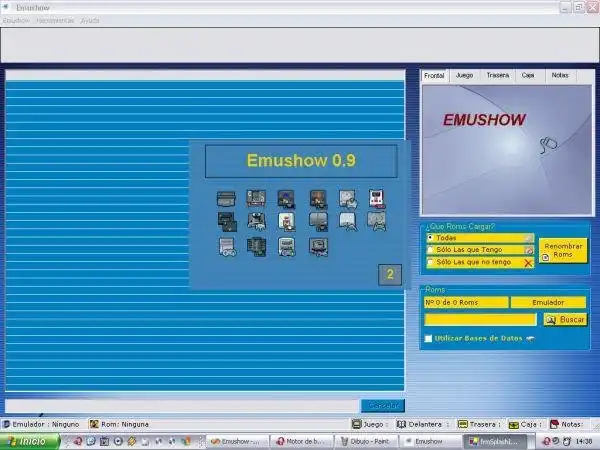This screenshot has height=450, width=600.
Task: Click second icon in splash bottom row
Action: pos(256,247)
